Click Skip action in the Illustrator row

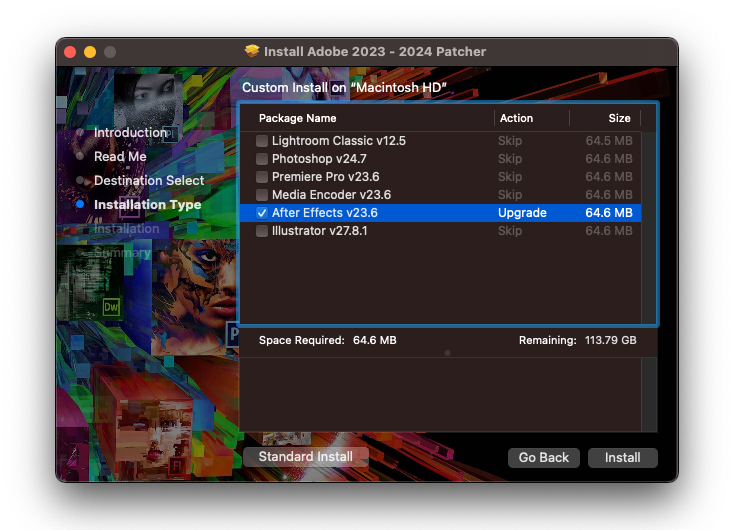(x=510, y=231)
